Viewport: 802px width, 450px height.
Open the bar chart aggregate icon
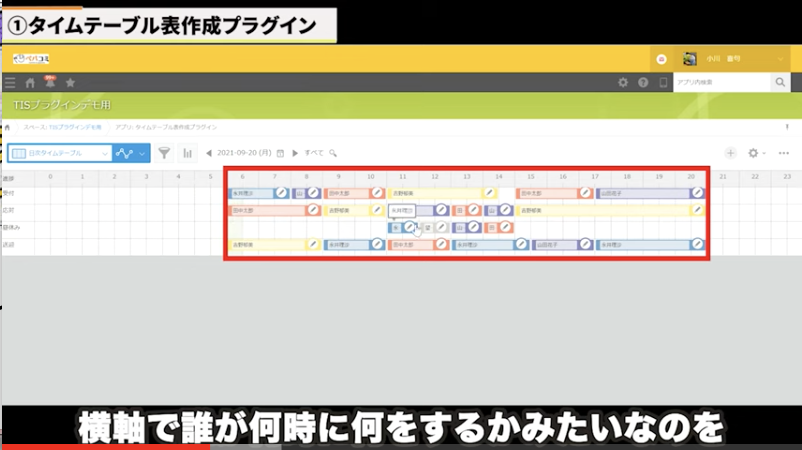point(187,153)
